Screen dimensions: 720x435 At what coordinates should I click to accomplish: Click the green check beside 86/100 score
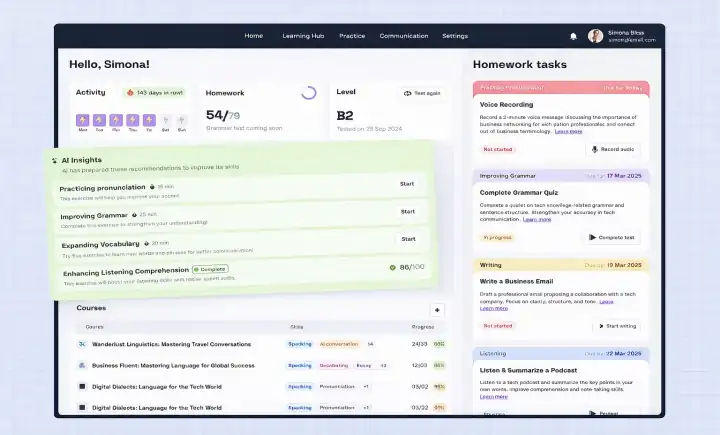point(393,267)
